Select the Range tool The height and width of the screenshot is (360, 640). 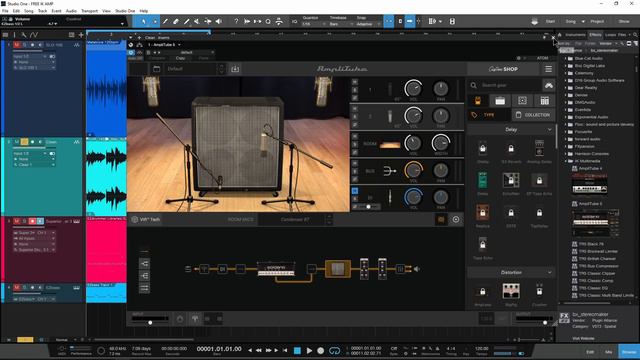[155, 21]
